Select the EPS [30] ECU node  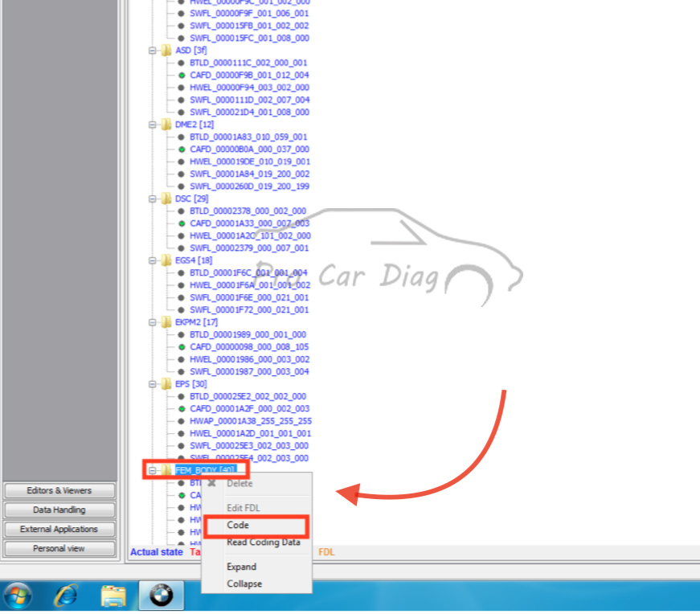pos(190,384)
